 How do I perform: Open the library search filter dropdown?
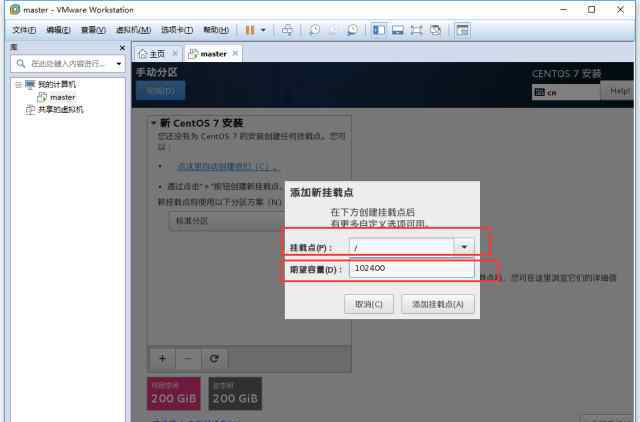119,64
